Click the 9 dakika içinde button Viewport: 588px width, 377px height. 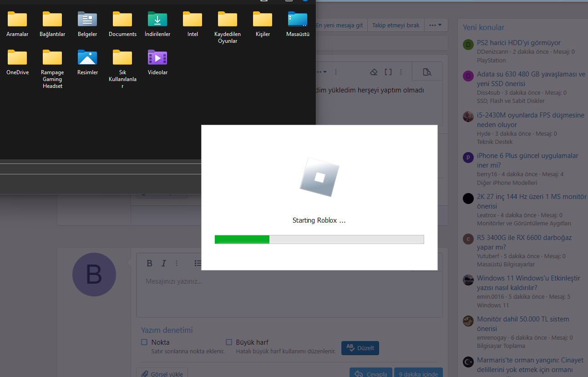click(418, 373)
